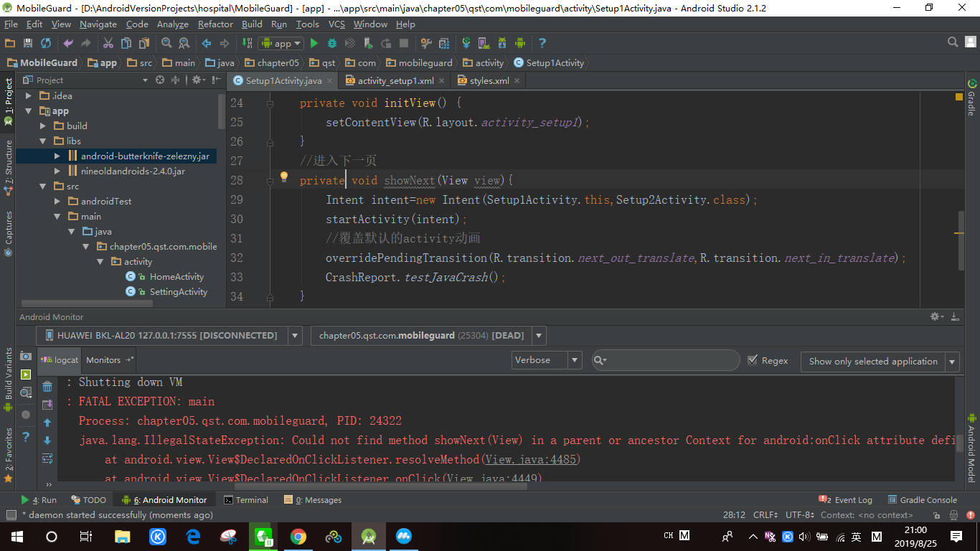Image resolution: width=980 pixels, height=551 pixels.
Task: Expand the androidTest folder
Action: click(57, 201)
